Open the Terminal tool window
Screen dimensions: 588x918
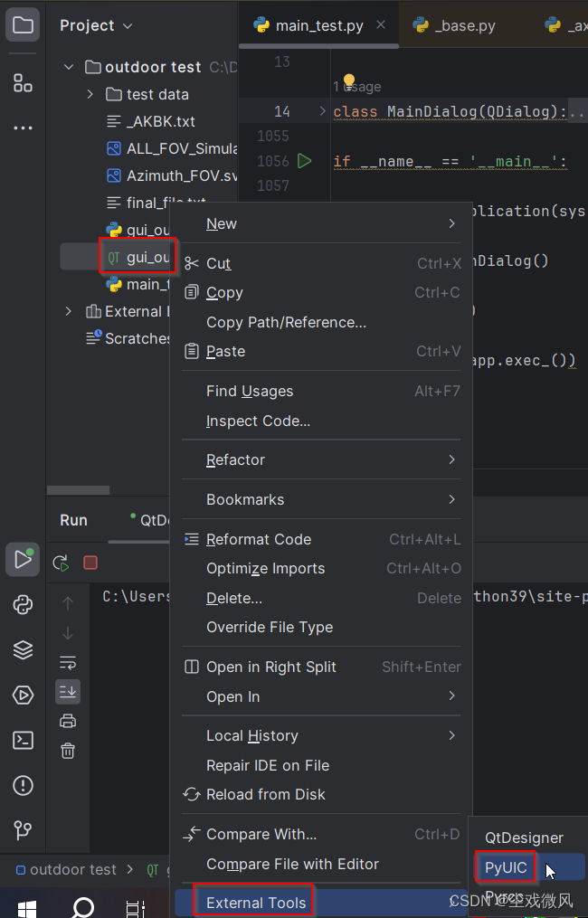[x=23, y=740]
